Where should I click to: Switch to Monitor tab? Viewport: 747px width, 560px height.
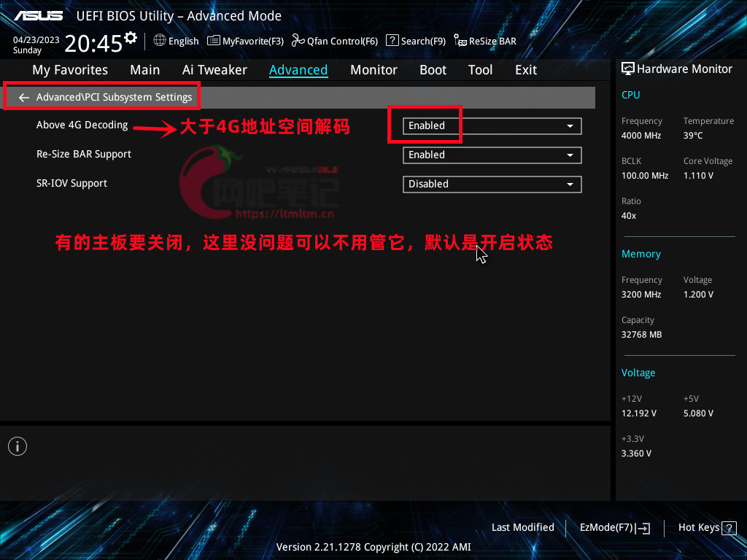[x=373, y=70]
